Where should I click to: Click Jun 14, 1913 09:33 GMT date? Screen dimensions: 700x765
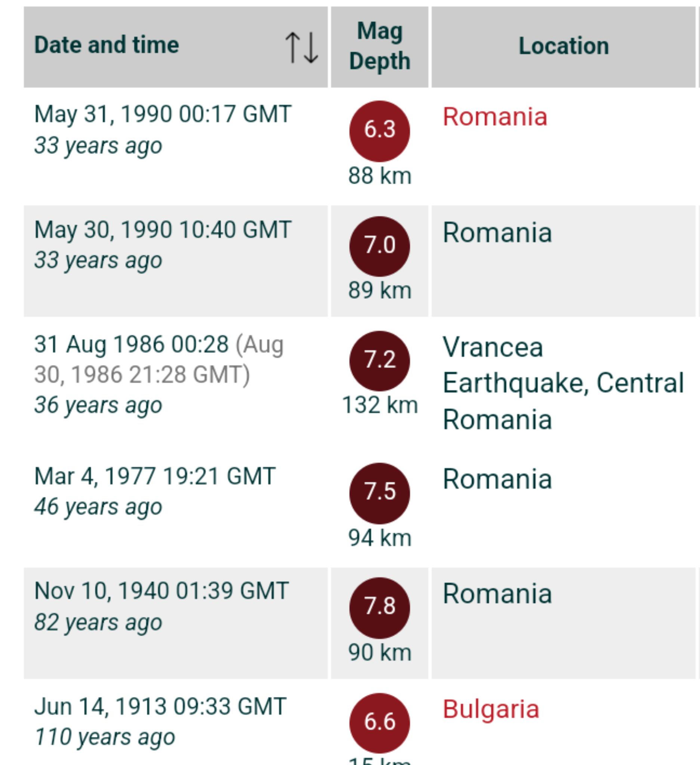(x=160, y=707)
